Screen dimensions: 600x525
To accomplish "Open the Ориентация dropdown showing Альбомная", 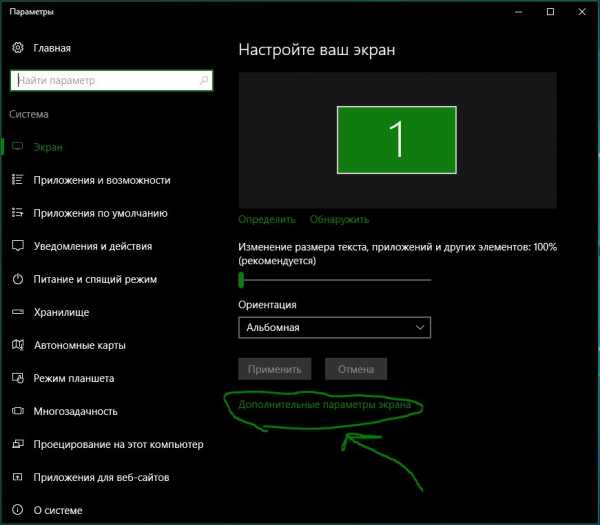I will click(334, 328).
